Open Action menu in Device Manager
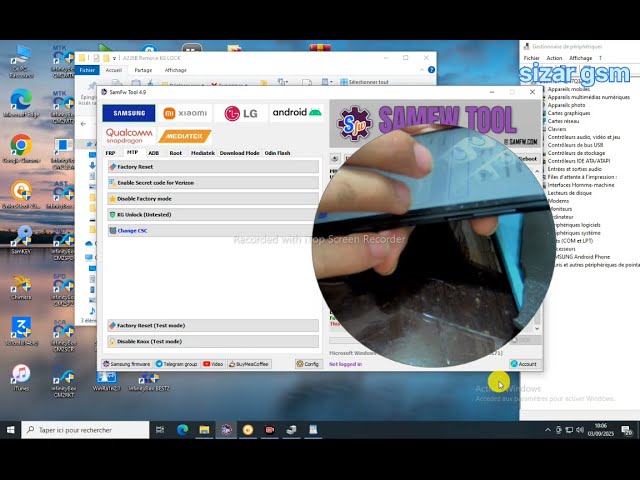The image size is (640, 480). click(554, 58)
